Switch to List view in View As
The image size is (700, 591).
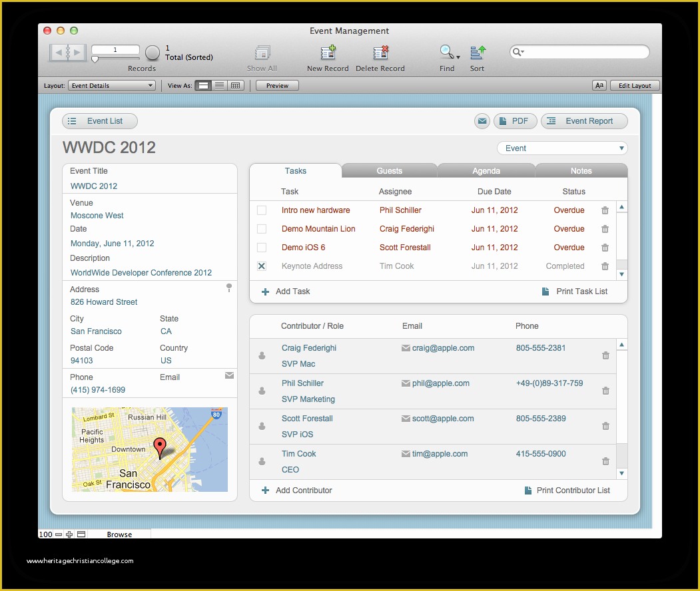click(x=219, y=86)
